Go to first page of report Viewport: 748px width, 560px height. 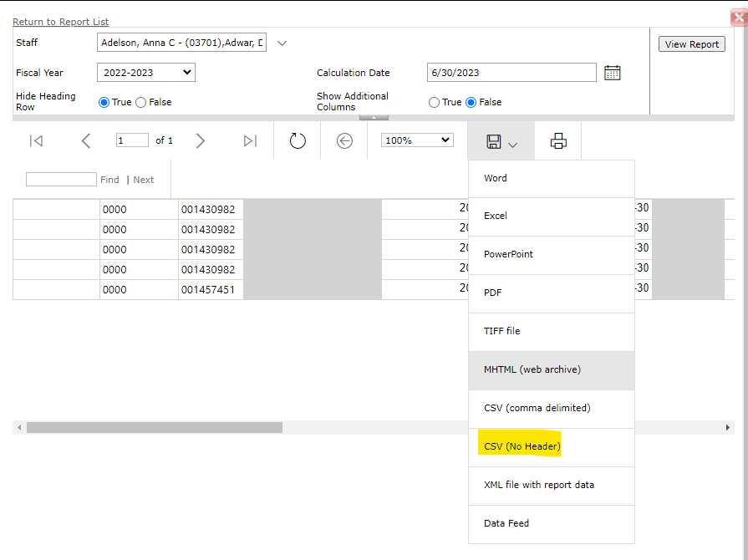[x=36, y=140]
